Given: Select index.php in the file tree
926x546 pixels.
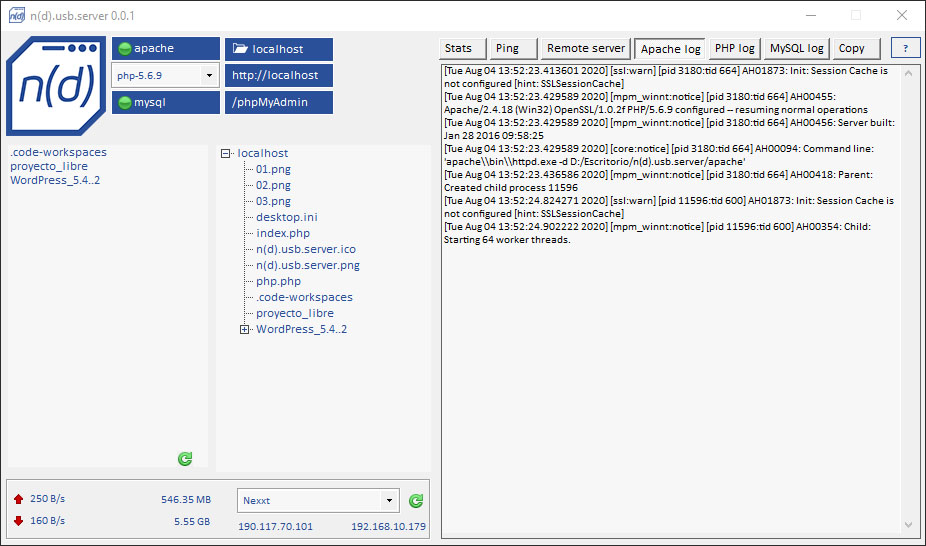Looking at the screenshot, I should pos(283,233).
